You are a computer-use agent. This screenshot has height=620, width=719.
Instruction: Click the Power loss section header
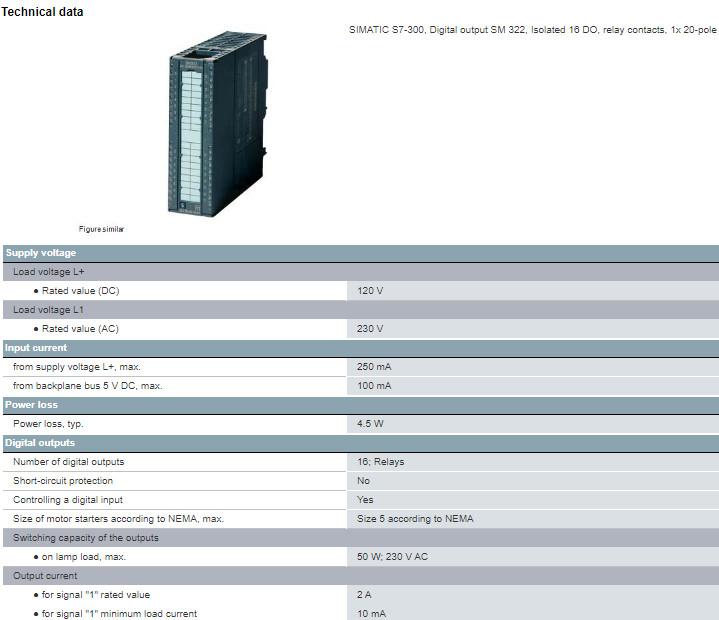(361, 405)
